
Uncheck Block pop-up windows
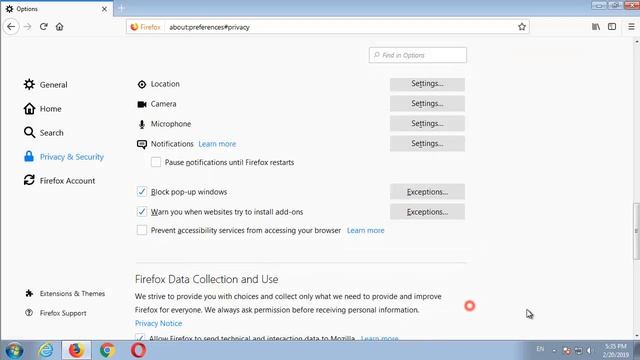(142, 191)
